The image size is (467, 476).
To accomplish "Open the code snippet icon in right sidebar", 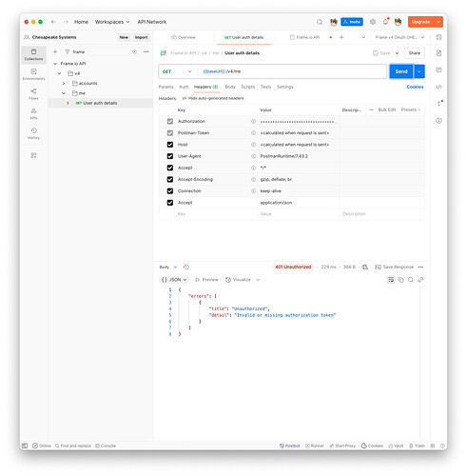I will (x=438, y=87).
